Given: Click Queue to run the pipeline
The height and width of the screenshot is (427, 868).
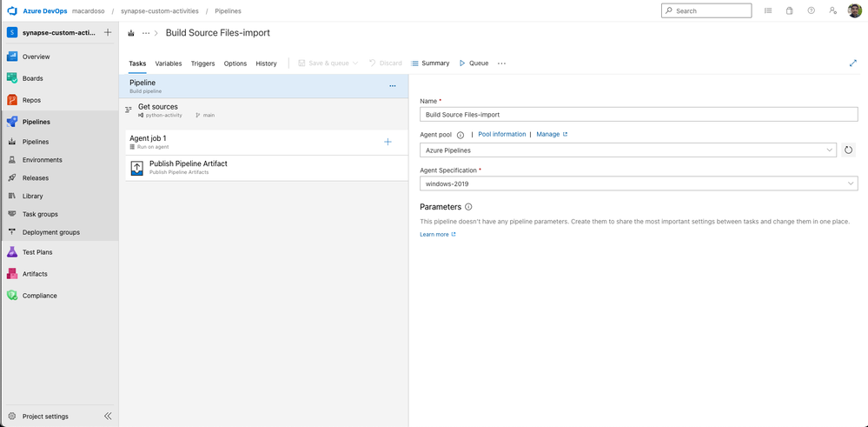Looking at the screenshot, I should coord(474,63).
